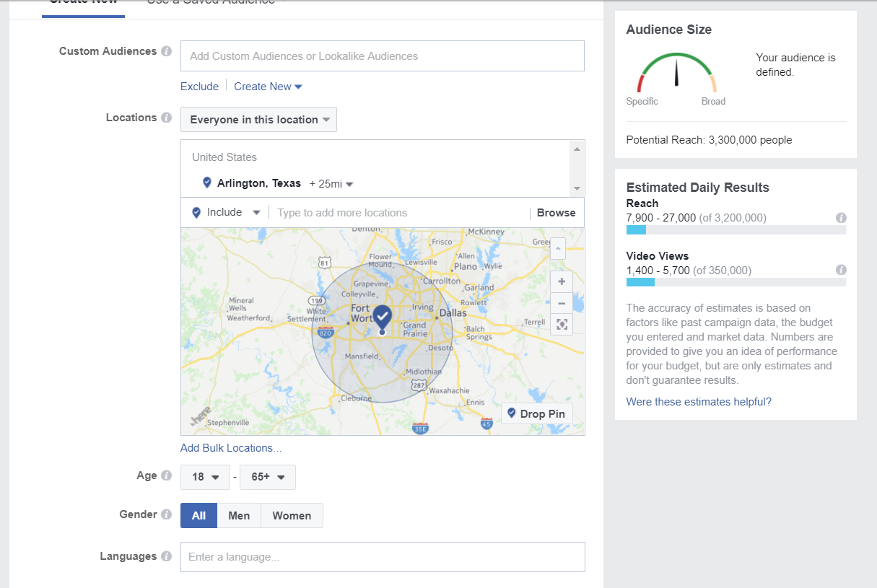Open the minimum age 18 dropdown
The image size is (877, 588).
205,477
